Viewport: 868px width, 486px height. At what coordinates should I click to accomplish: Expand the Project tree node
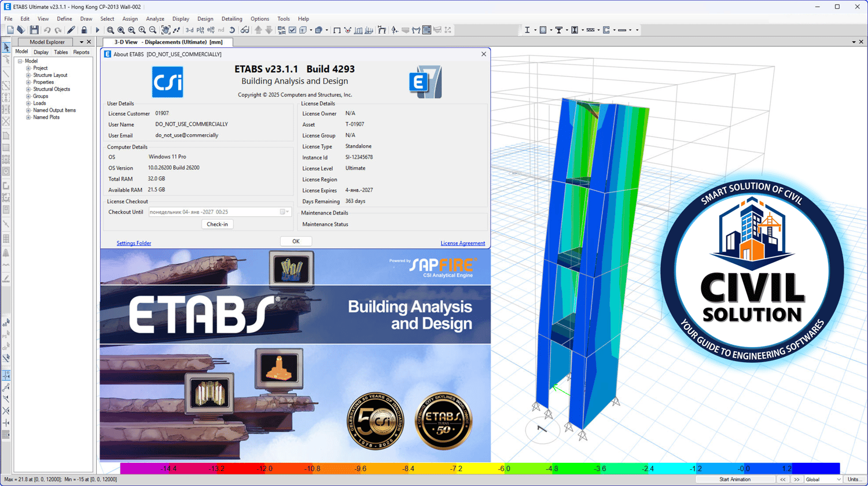tap(28, 68)
